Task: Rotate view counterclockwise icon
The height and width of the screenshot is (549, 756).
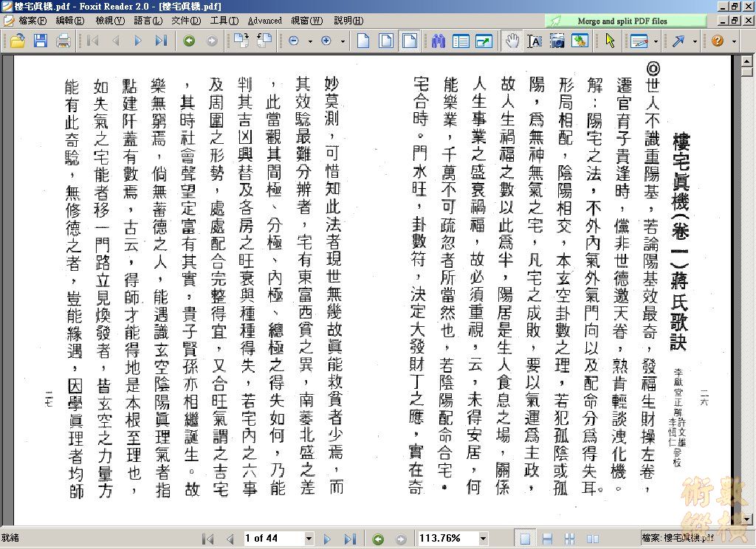Action: point(264,41)
